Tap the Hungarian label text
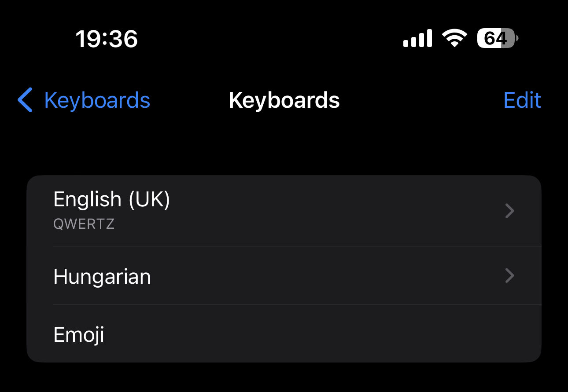 102,277
